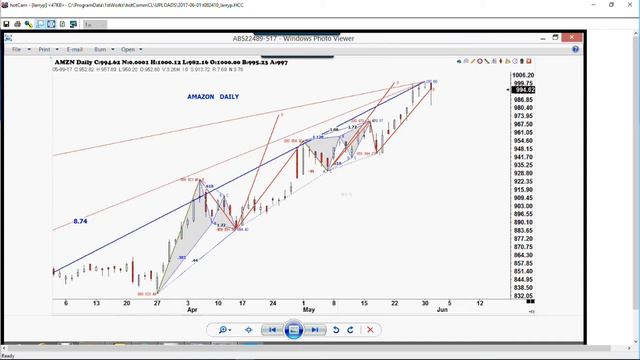
Task: Click the save floppy disk icon in HotCam toolbar
Action: [6, 24]
